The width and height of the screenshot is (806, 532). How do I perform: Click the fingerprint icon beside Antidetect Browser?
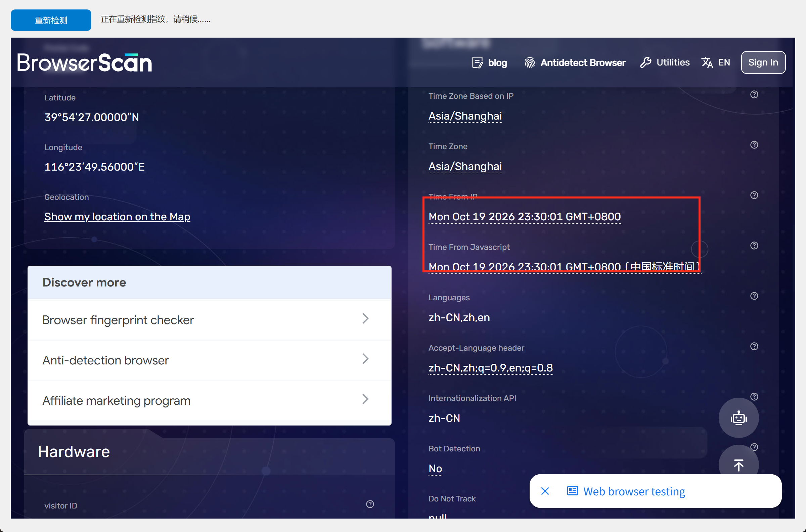pos(530,63)
